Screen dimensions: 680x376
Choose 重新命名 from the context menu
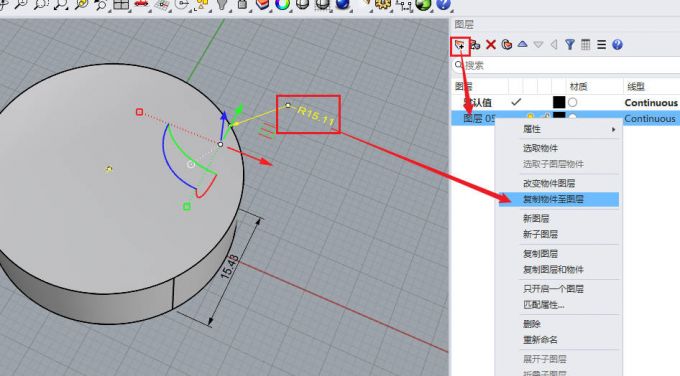[540, 340]
